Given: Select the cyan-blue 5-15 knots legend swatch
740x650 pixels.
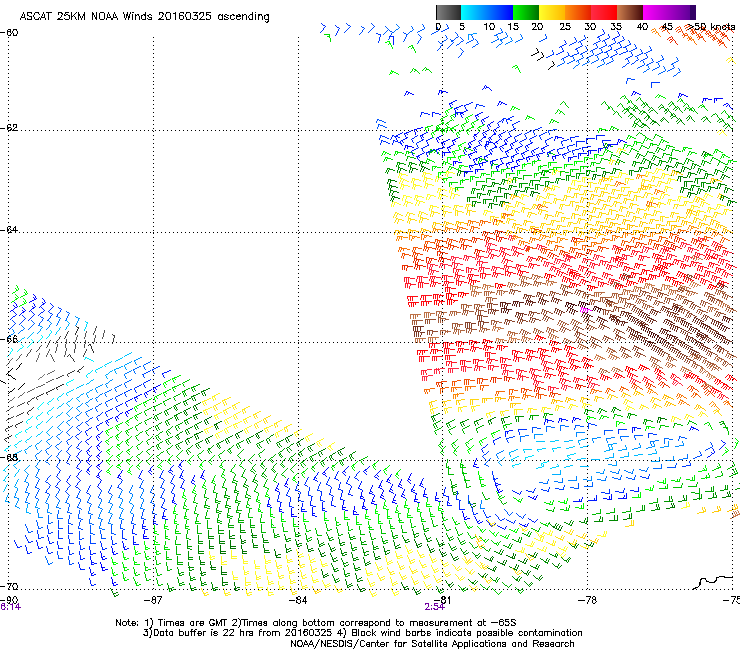Looking at the screenshot, I should tap(487, 12).
